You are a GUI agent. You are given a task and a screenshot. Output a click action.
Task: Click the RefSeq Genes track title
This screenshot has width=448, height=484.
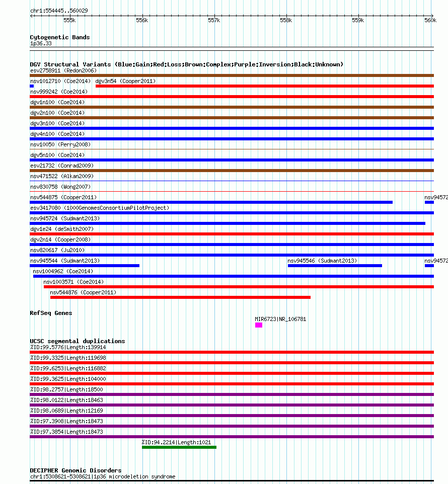[x=51, y=313]
